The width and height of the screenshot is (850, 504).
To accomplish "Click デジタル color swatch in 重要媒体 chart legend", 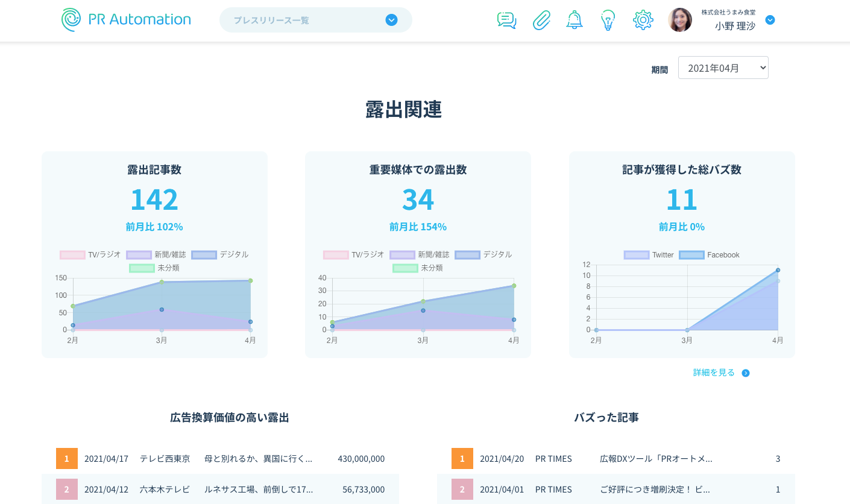I will click(x=467, y=254).
